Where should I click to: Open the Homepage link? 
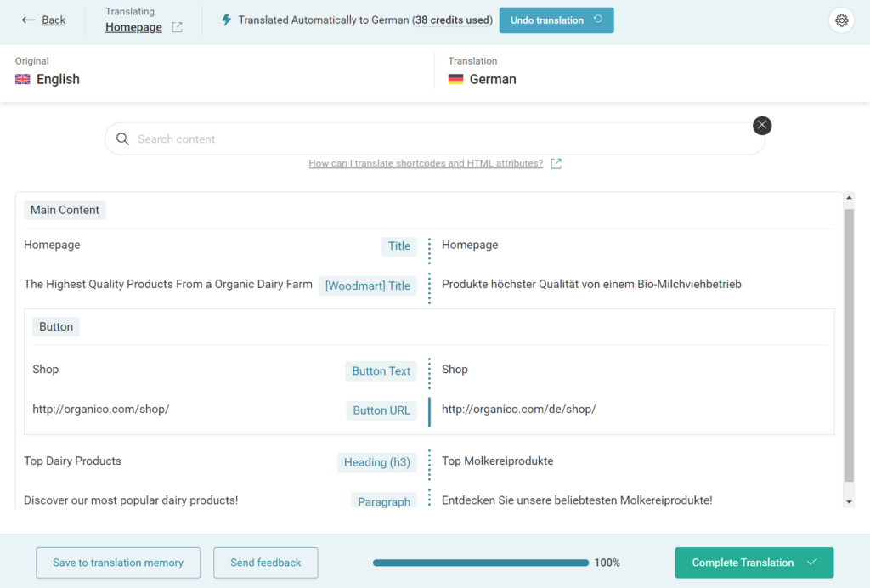point(133,27)
